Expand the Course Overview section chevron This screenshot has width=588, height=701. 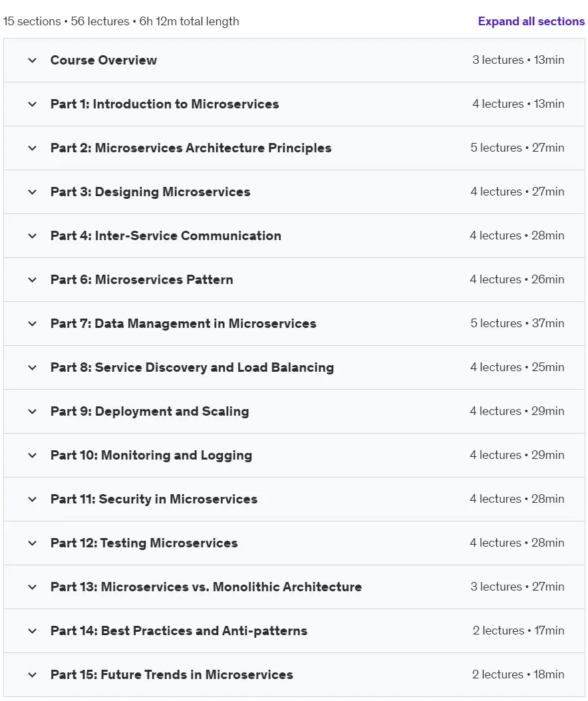[x=32, y=60]
